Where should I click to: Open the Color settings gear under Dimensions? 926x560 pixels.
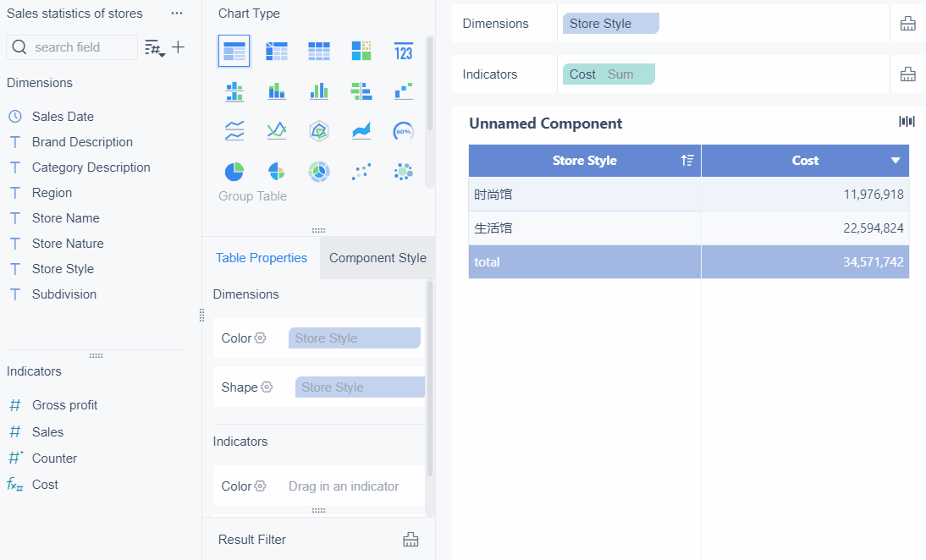click(261, 338)
